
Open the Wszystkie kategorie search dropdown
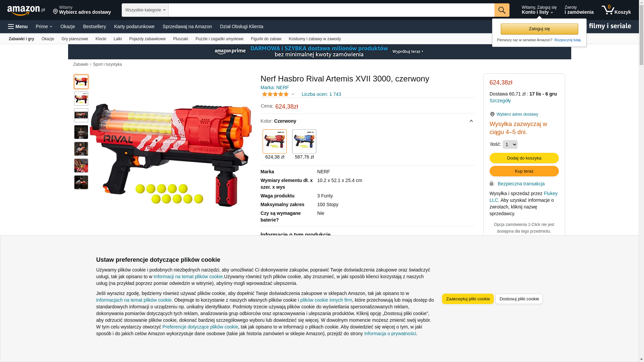click(145, 10)
